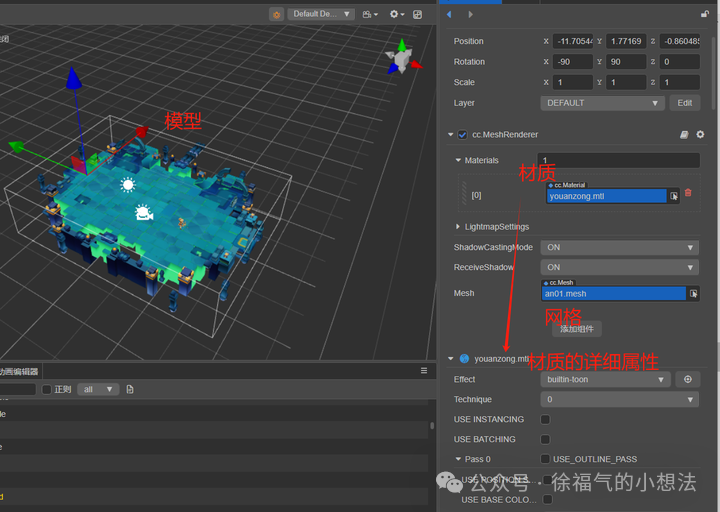Click the green axis arrow of the gizmo
The height and width of the screenshot is (512, 720).
click(16, 146)
